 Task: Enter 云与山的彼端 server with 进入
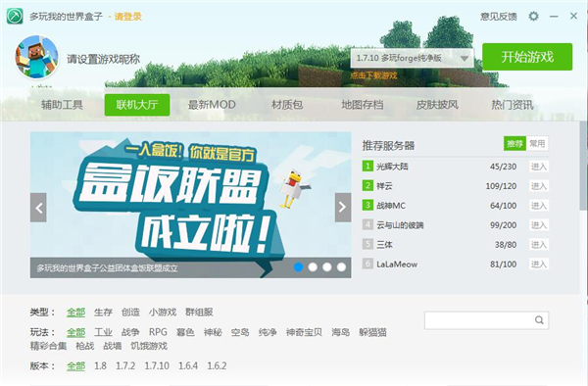pyautogui.click(x=538, y=225)
